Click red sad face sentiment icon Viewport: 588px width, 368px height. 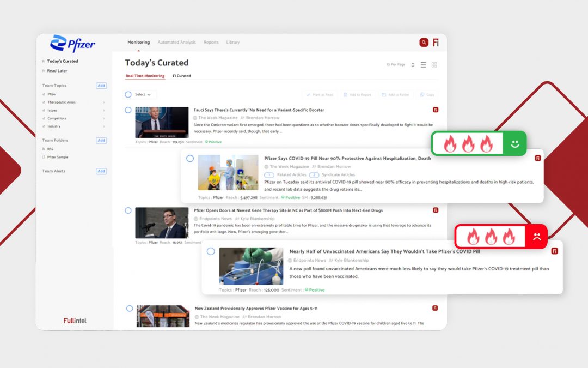537,237
